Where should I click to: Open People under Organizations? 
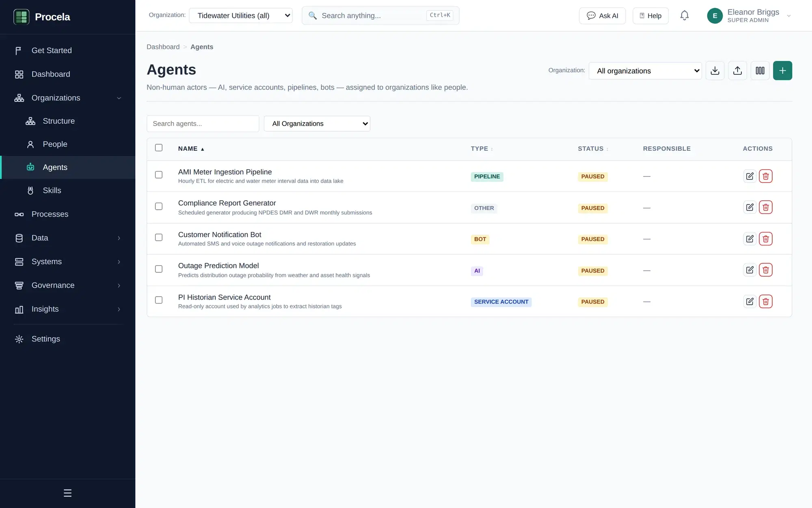[67, 144]
